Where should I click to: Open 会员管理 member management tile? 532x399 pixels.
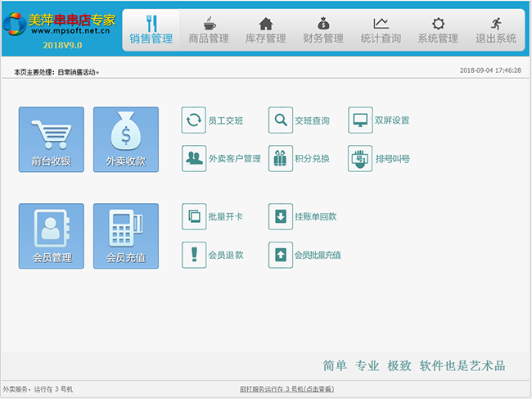(x=51, y=236)
